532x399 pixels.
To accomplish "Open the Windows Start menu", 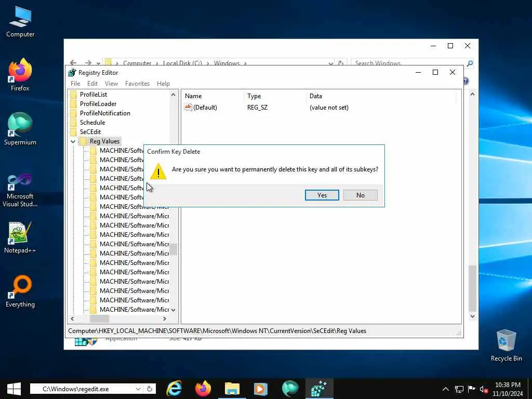I will coord(14,389).
